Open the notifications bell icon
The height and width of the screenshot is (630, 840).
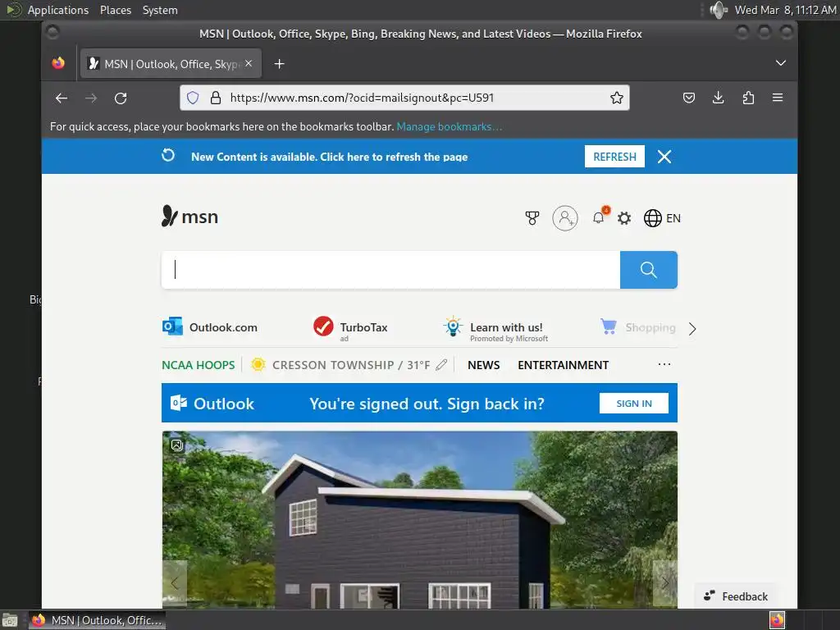599,217
